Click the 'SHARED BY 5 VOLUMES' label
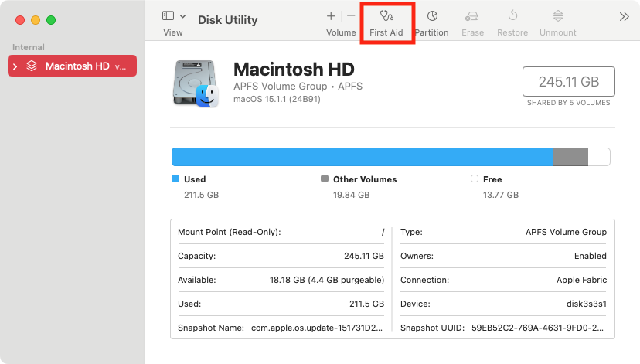 coord(569,103)
